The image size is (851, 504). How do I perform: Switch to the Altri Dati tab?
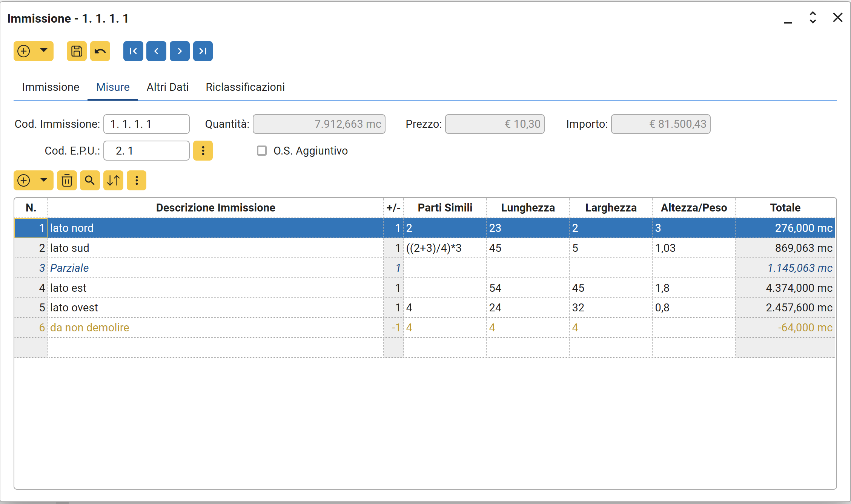[x=167, y=87]
